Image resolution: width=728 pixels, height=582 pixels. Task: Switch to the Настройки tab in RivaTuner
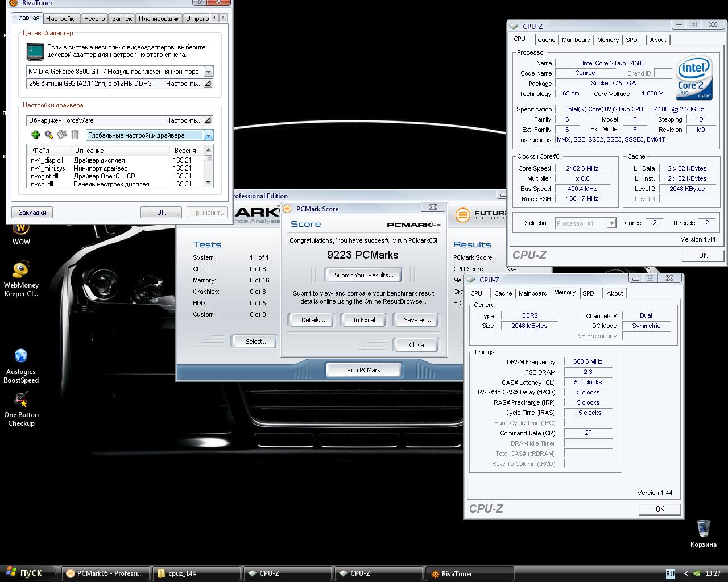pos(62,19)
